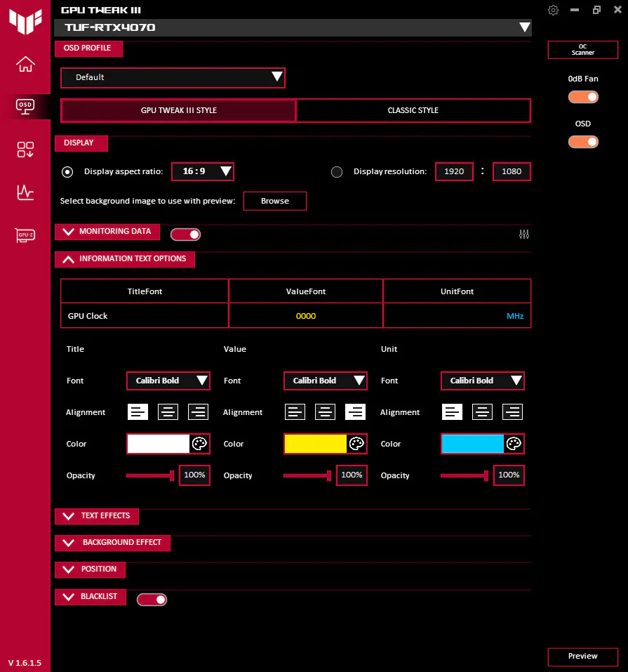Toggle the OSD switch
The image size is (628, 672).
click(583, 142)
